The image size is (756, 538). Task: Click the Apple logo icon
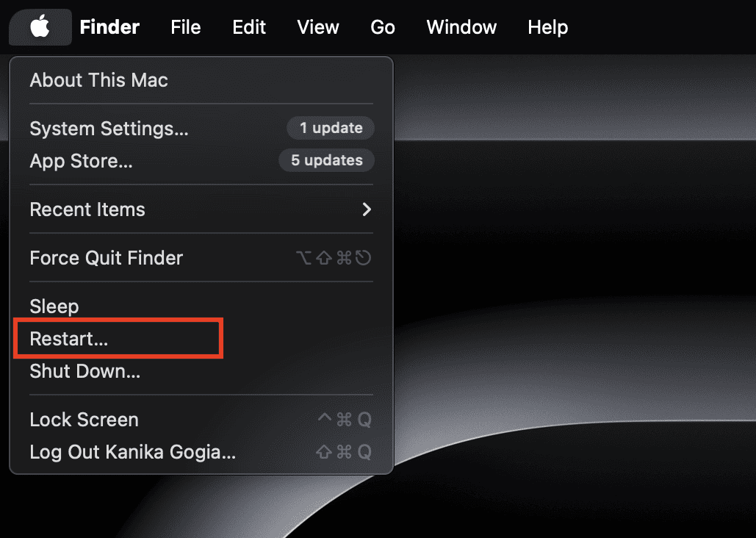(x=40, y=27)
